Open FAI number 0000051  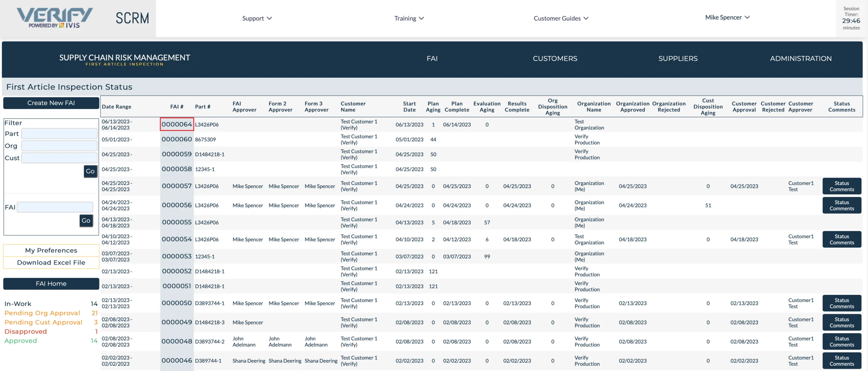point(177,286)
